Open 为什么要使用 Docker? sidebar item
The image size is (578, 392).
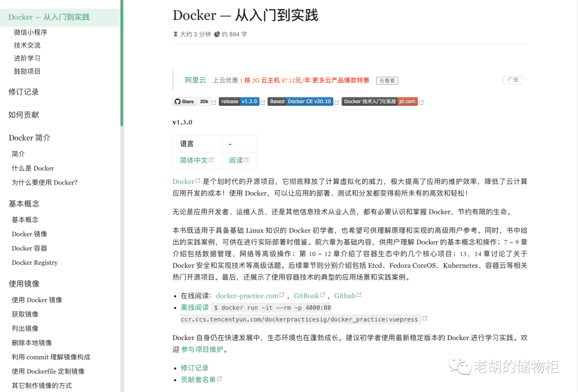tap(44, 183)
